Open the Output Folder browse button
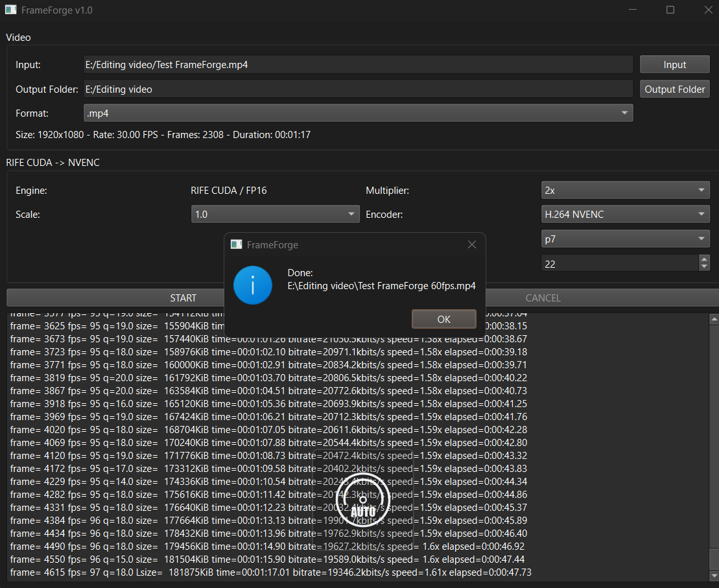 674,89
